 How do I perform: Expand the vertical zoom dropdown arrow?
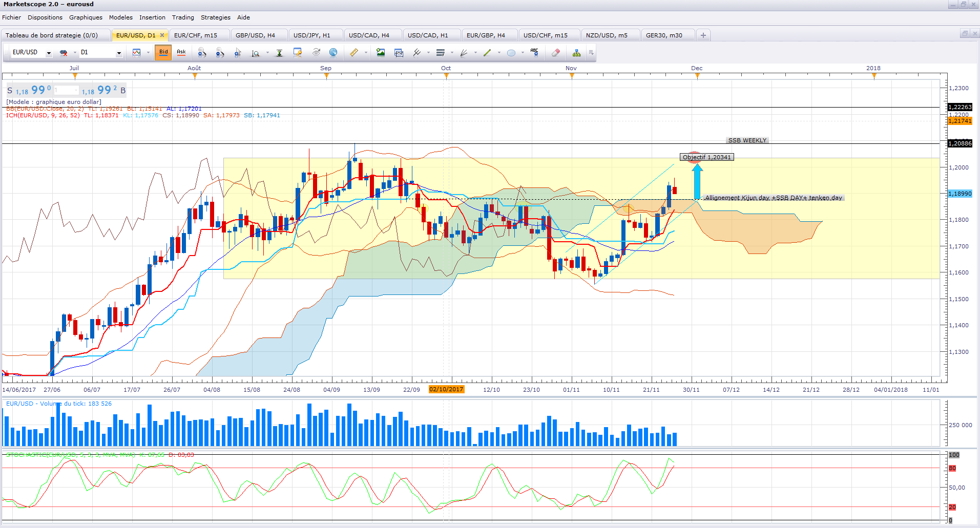click(267, 52)
